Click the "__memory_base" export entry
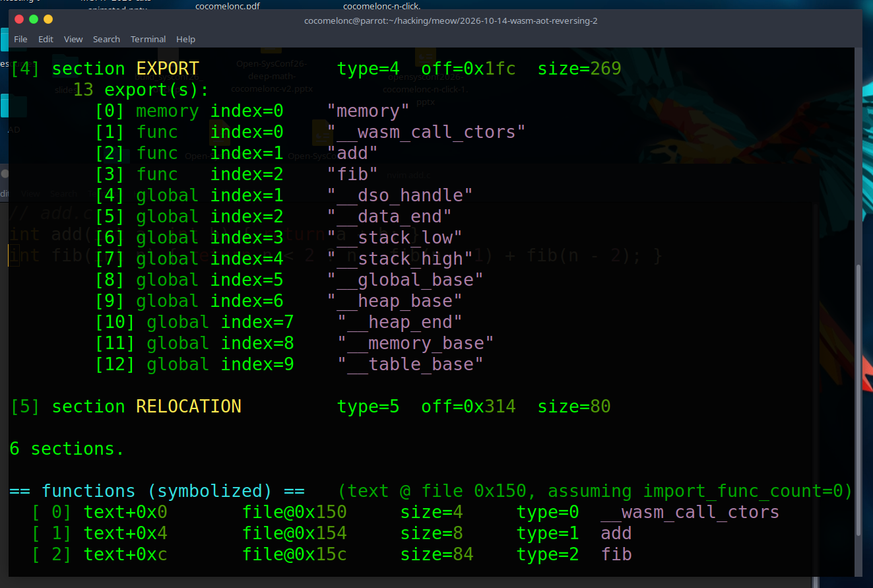 416,343
